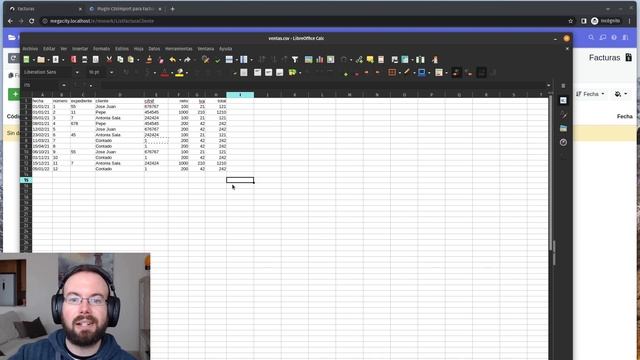Run spelling check with green checkmark icon
The image size is (640, 360).
tap(218, 60)
